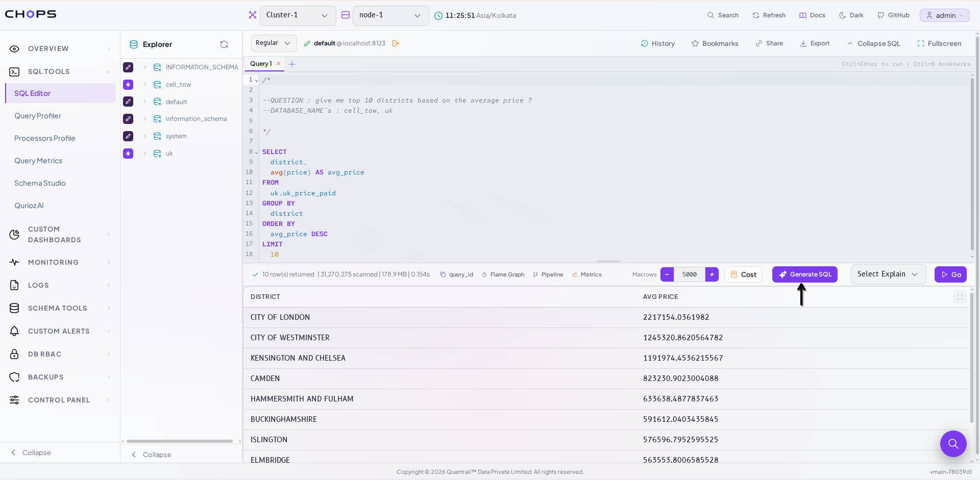Viewport: 980px width, 480px height.
Task: Add a new query tab
Action: (292, 64)
